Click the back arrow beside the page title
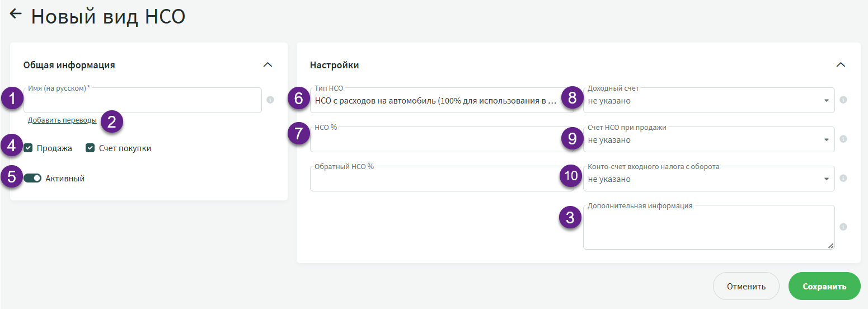Viewport: 868px width, 309px height. (16, 15)
